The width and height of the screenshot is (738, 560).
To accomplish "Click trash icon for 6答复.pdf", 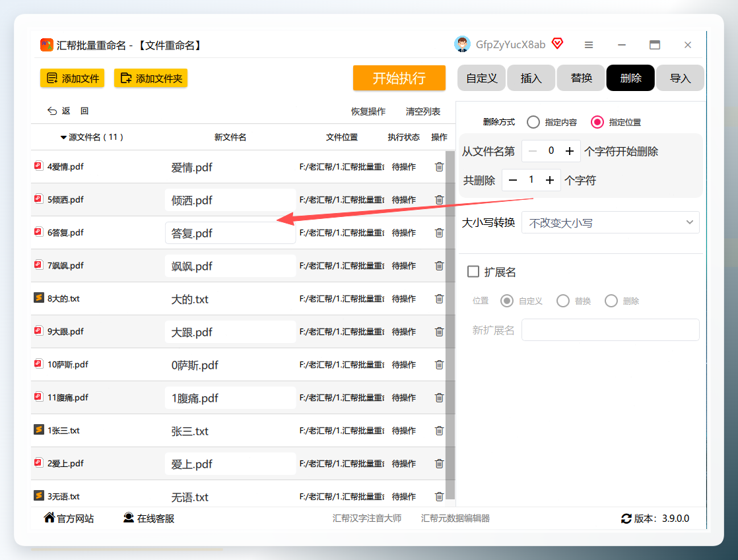I will [x=439, y=233].
